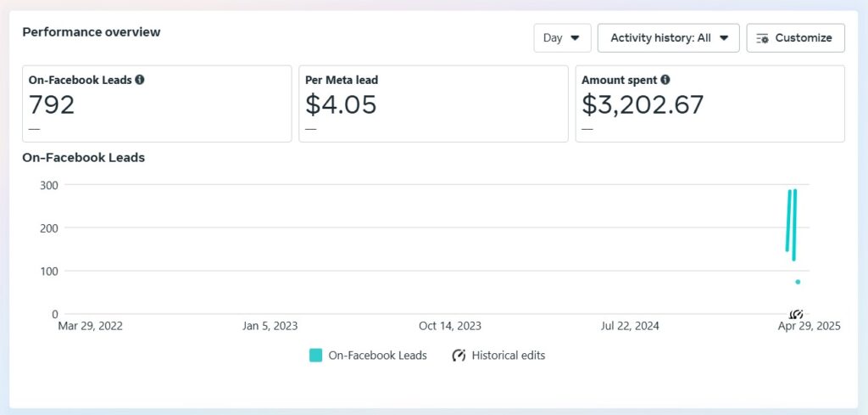868x415 pixels.
Task: Select the On-Facebook Leads metric card
Action: point(157,104)
